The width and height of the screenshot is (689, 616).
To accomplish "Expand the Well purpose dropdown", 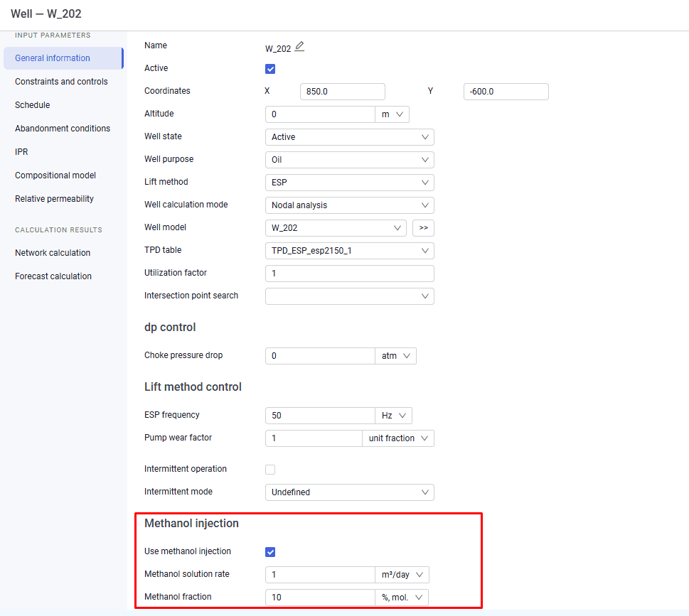I will 349,160.
